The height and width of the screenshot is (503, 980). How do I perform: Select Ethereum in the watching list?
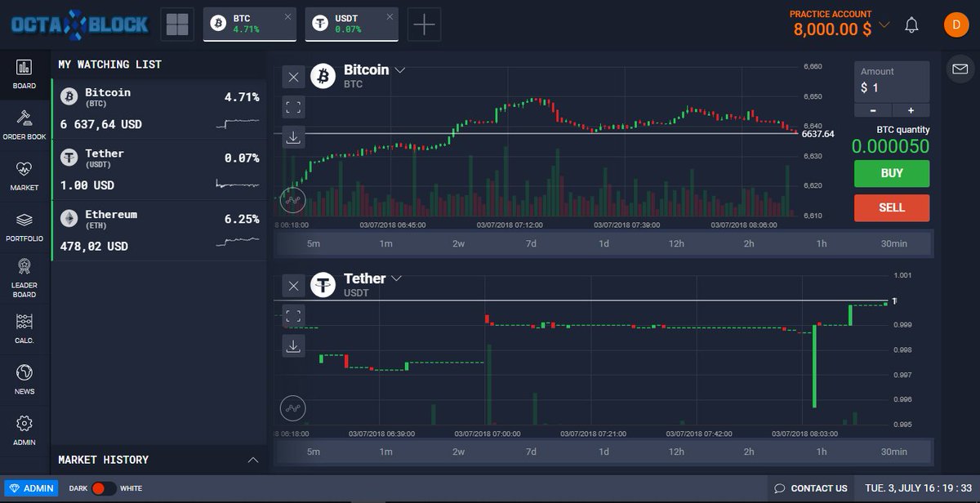pos(159,231)
